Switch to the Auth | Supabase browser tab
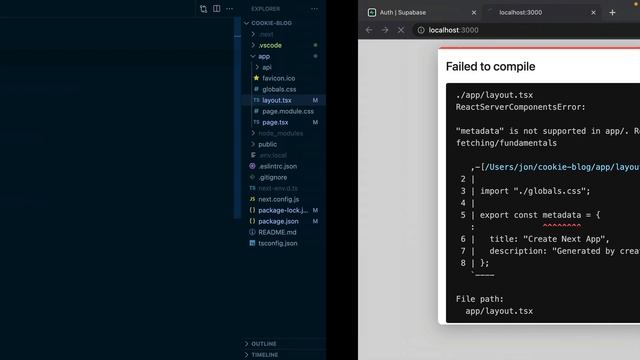640x360 pixels. (422, 13)
